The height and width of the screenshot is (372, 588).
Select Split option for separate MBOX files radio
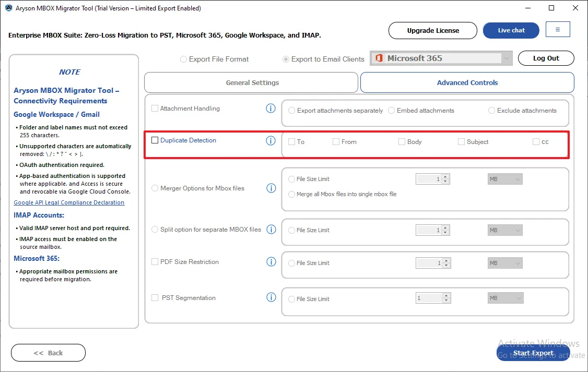pos(155,229)
